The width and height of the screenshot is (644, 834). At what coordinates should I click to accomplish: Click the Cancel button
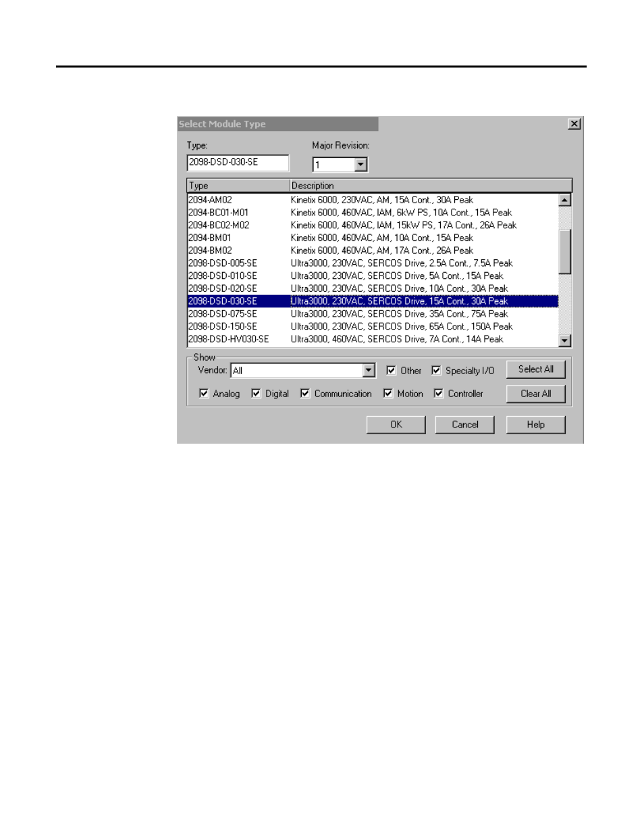click(464, 425)
